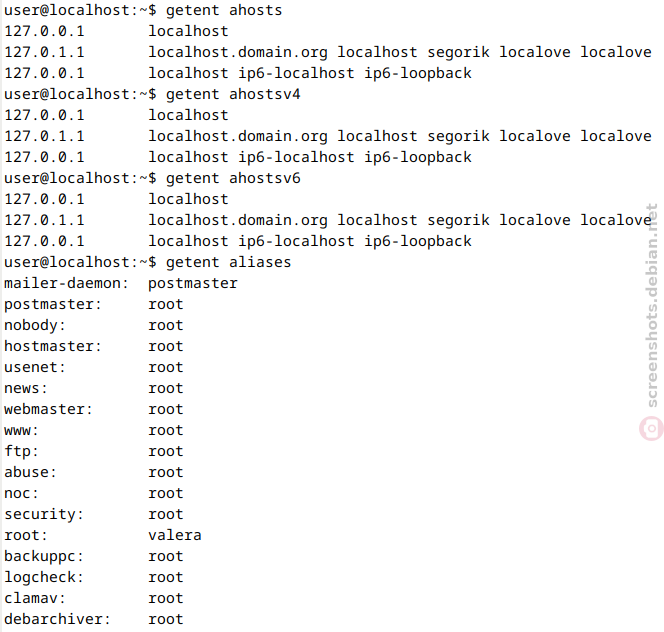Click the 'getent ahosts' command text
Screen dimensions: 664x632
coord(224,10)
